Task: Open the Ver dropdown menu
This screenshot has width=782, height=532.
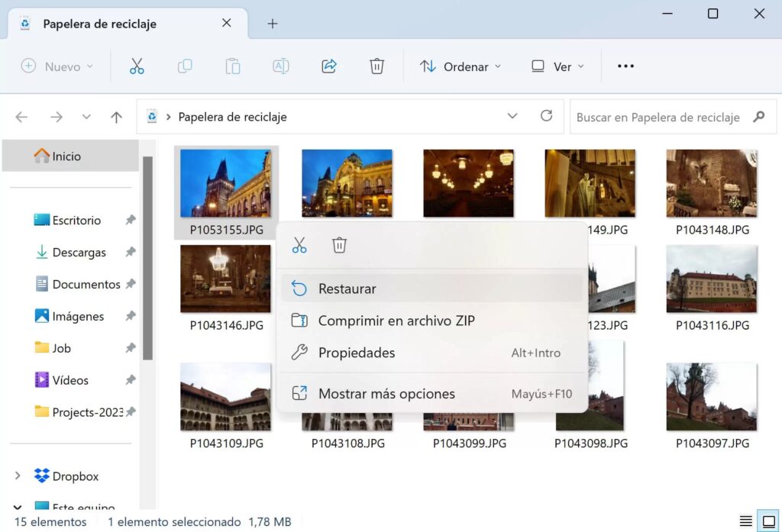Action: 557,66
